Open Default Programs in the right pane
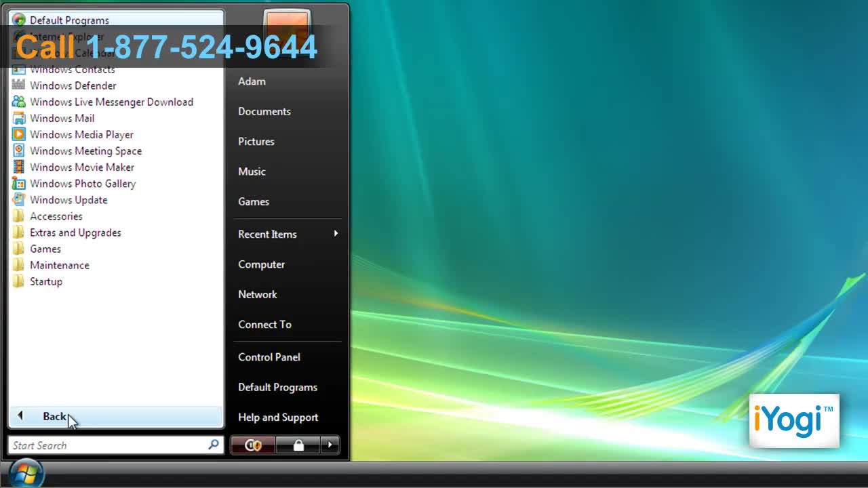The image size is (868, 488). (277, 387)
